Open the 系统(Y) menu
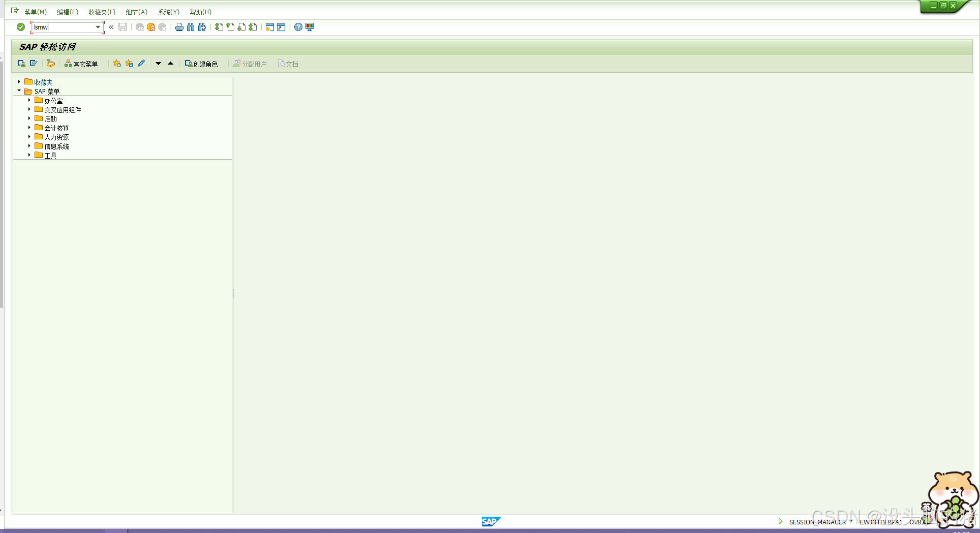Image resolution: width=980 pixels, height=533 pixels. (168, 12)
